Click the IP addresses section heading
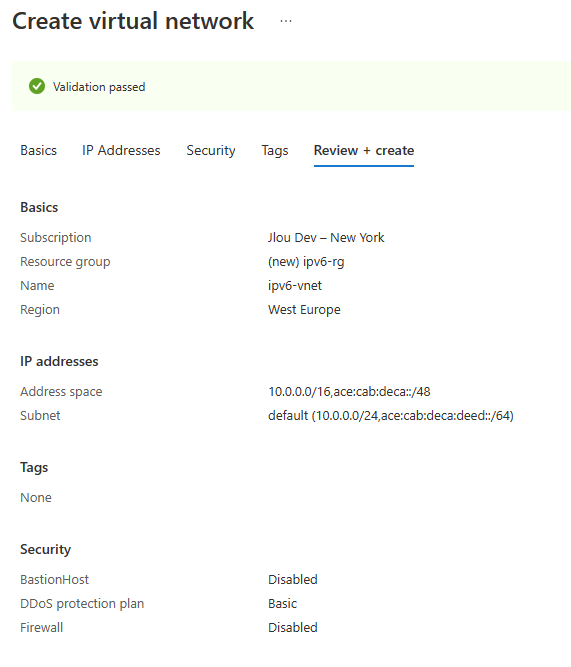 point(59,362)
